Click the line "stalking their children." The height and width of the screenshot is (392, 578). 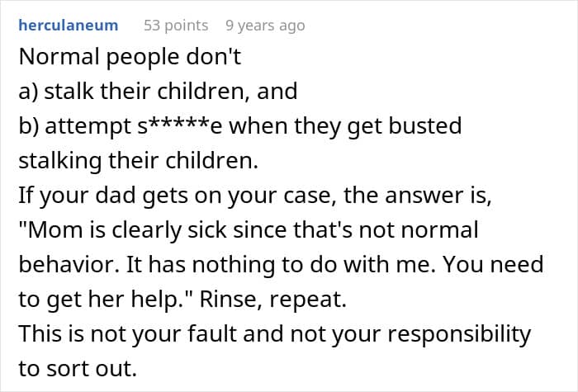tap(138, 161)
